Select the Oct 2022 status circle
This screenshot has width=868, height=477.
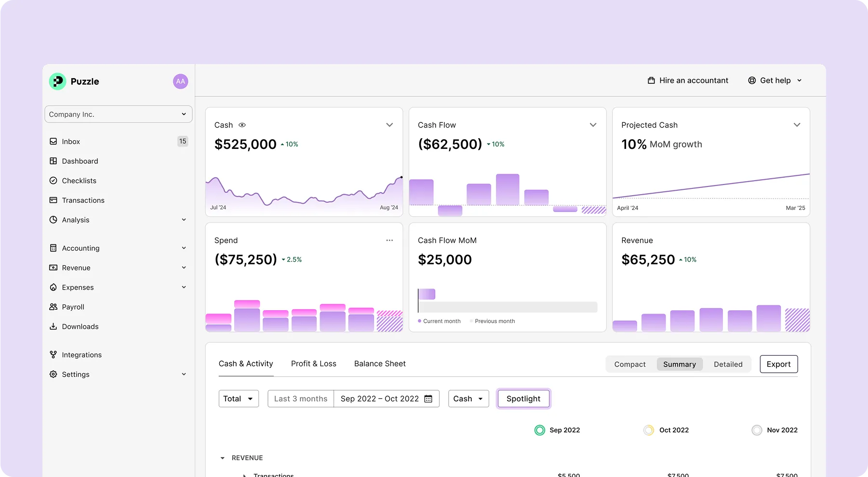click(x=649, y=430)
